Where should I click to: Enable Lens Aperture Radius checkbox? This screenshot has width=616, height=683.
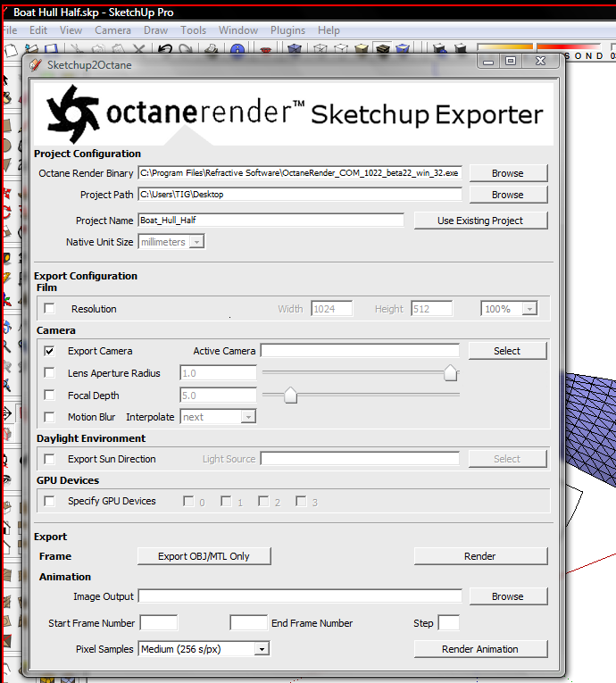[50, 373]
